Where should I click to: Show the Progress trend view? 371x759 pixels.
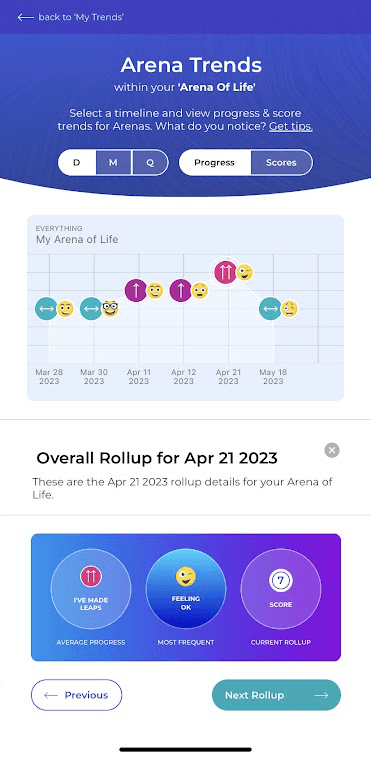point(215,163)
